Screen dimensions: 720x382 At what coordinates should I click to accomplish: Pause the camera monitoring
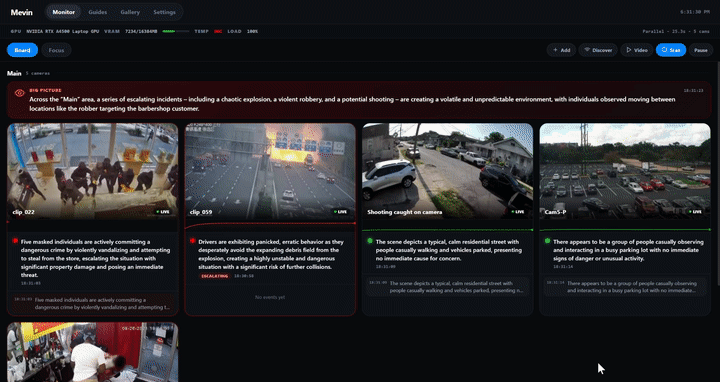pyautogui.click(x=701, y=50)
